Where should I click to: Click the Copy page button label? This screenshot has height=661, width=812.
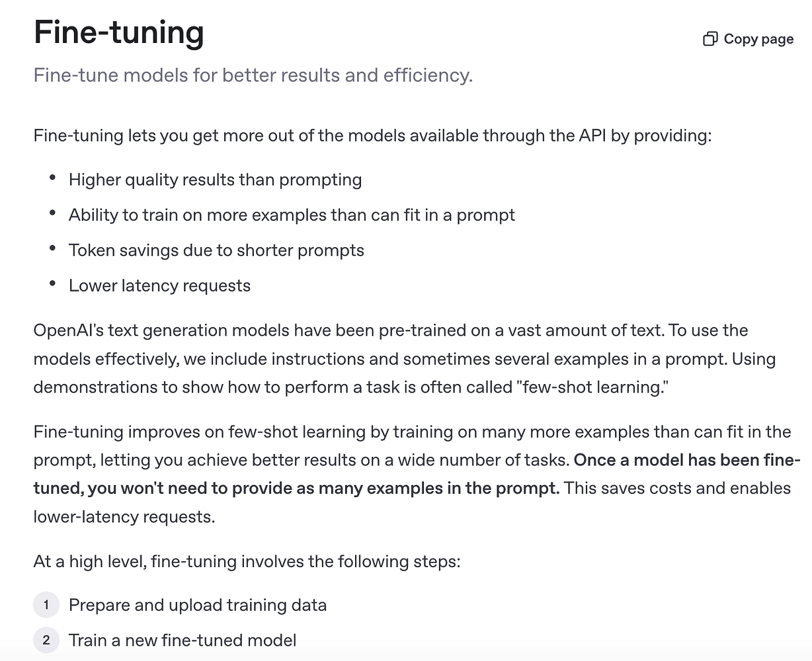(758, 39)
